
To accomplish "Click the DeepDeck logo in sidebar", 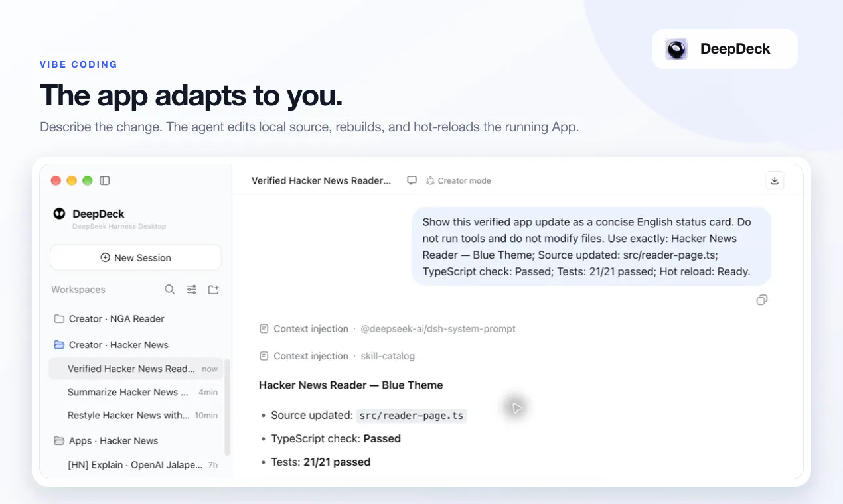I will coord(60,214).
